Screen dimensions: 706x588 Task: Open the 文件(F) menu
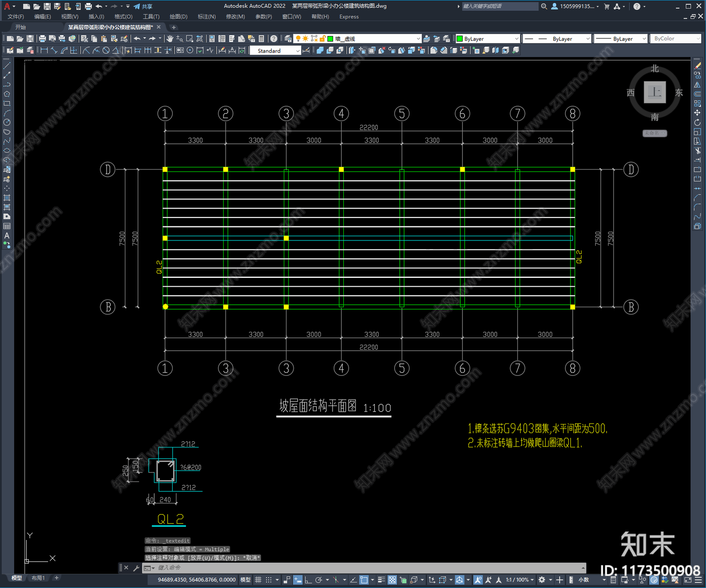15,17
